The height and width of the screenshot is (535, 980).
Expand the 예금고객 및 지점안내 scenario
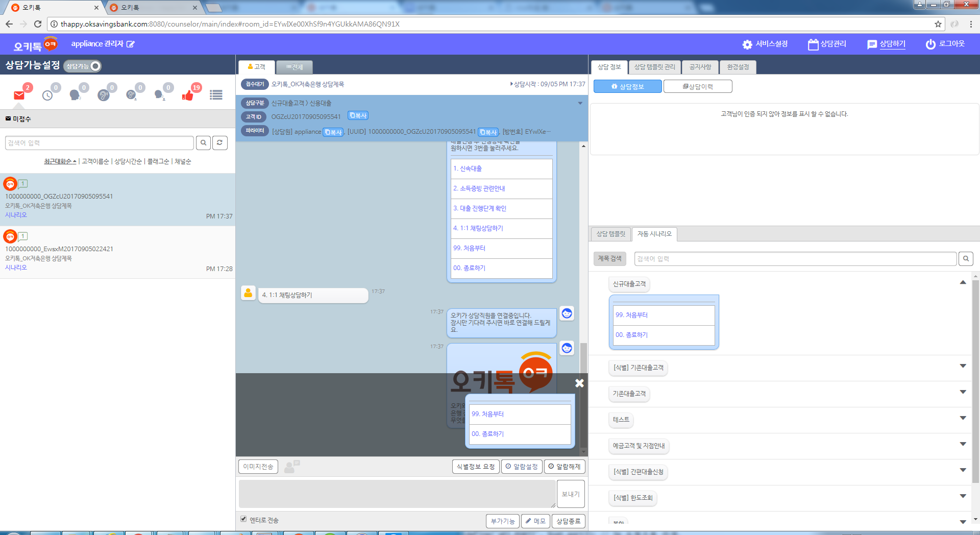coord(963,444)
